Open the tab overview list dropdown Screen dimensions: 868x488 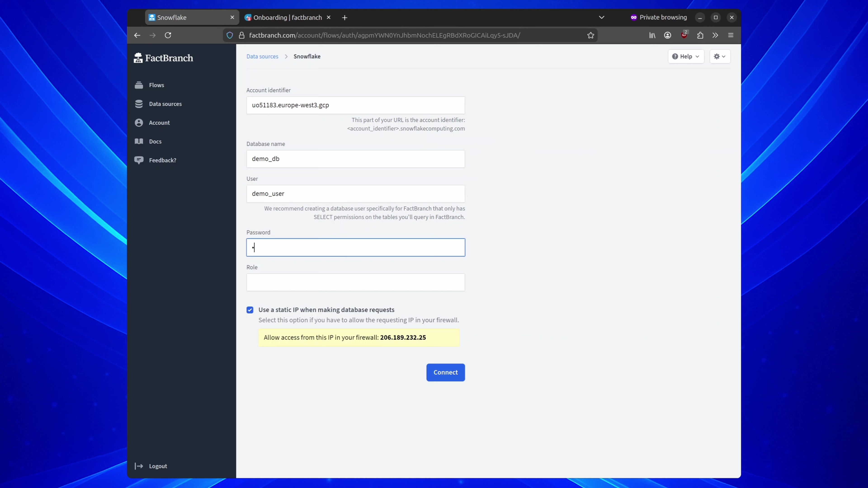tap(602, 17)
